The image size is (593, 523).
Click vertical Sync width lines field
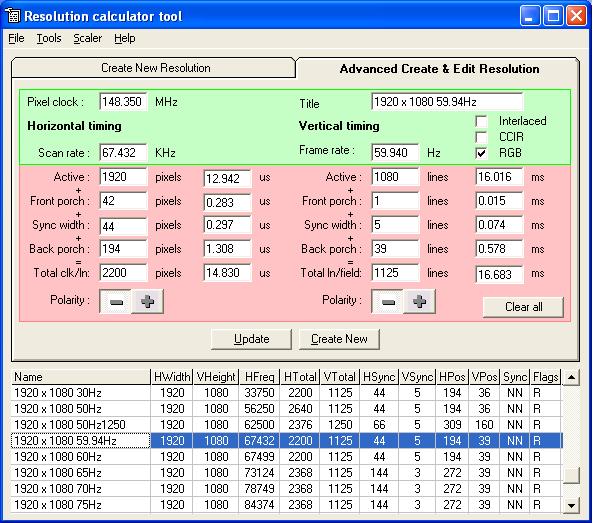tap(395, 225)
